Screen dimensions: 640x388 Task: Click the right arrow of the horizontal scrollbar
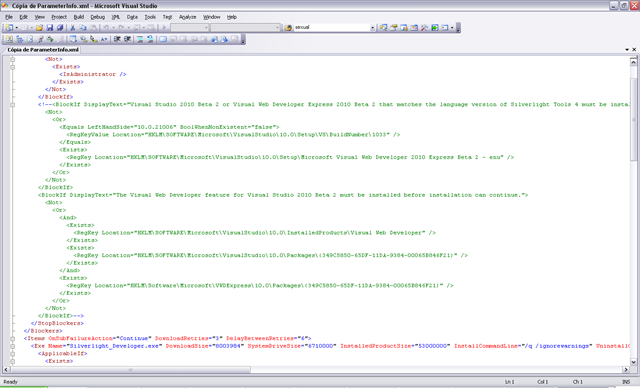coord(626,370)
